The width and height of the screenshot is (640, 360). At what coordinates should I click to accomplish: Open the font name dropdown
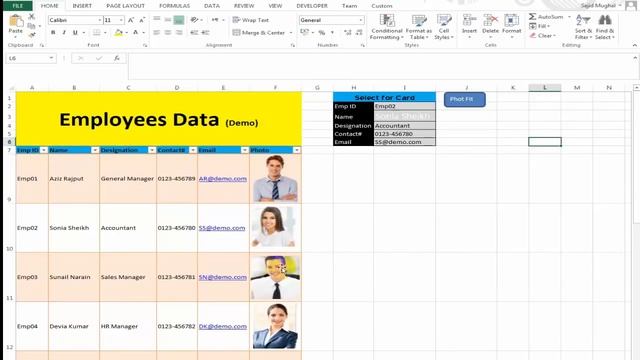100,20
